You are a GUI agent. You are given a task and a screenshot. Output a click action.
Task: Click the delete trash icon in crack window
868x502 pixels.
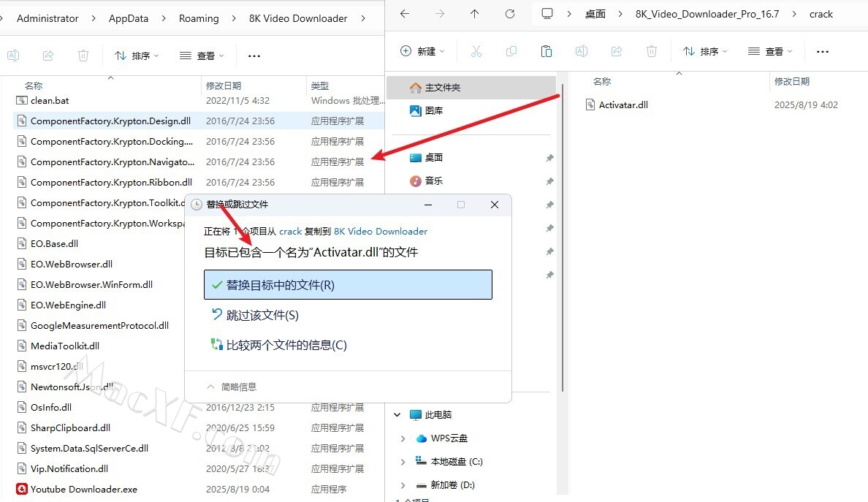tap(652, 51)
